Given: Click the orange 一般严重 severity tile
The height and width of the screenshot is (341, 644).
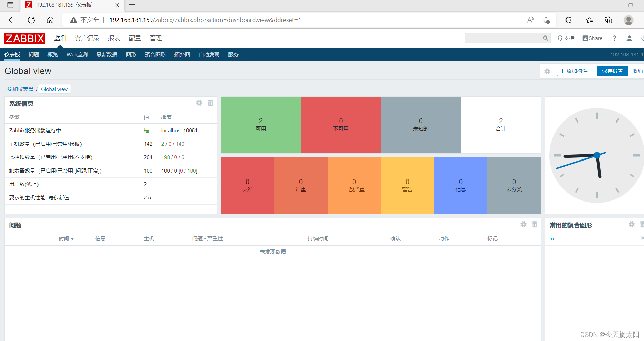Looking at the screenshot, I should [x=354, y=186].
